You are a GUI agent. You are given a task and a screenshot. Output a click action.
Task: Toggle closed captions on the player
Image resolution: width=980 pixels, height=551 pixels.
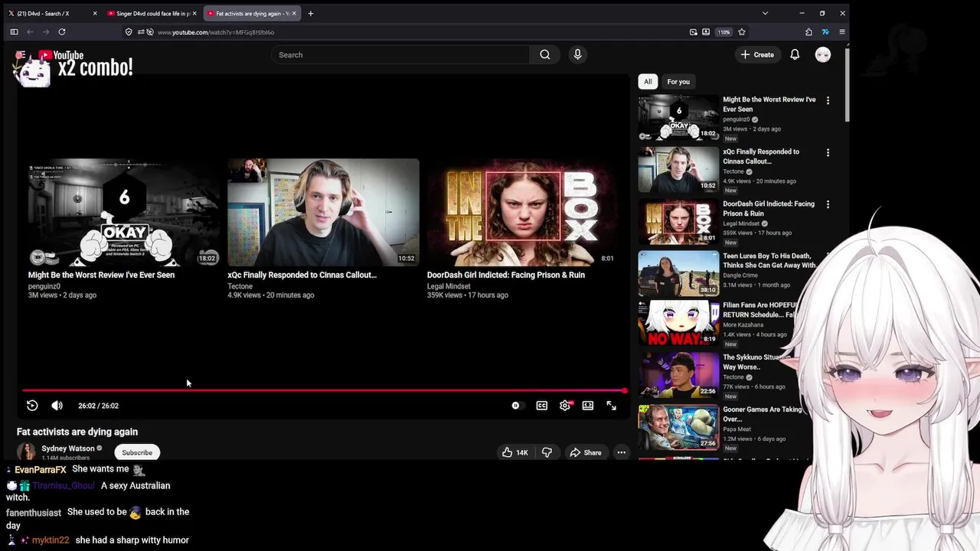pos(542,406)
